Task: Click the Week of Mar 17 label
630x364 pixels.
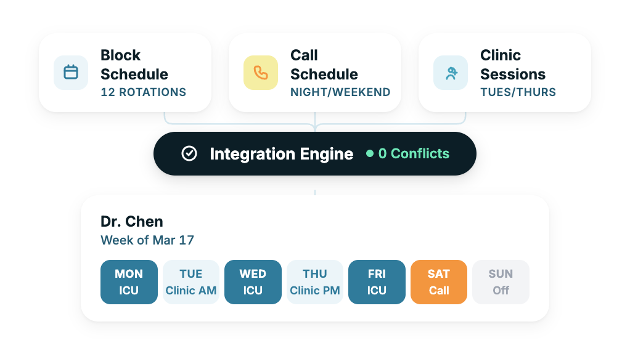Action: click(147, 240)
